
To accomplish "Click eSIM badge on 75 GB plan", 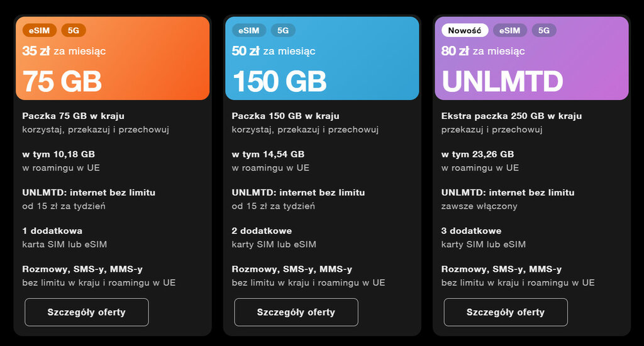I will (x=40, y=30).
